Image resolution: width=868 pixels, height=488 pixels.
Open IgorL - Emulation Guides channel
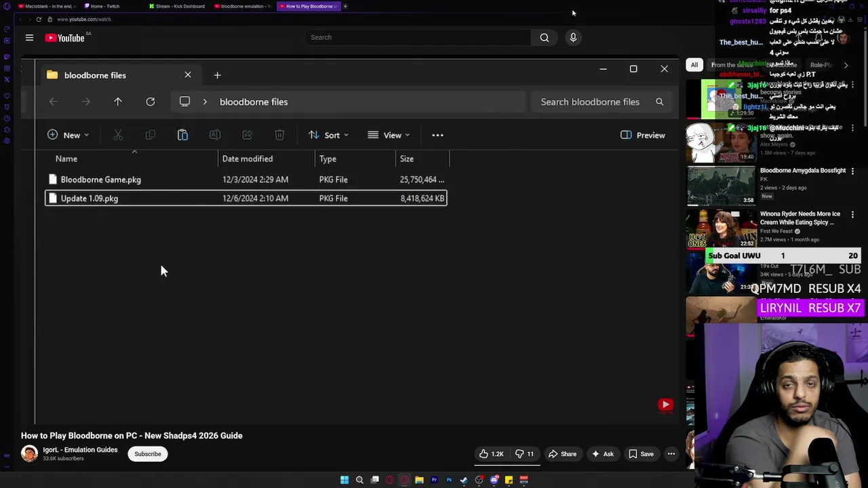(80, 450)
